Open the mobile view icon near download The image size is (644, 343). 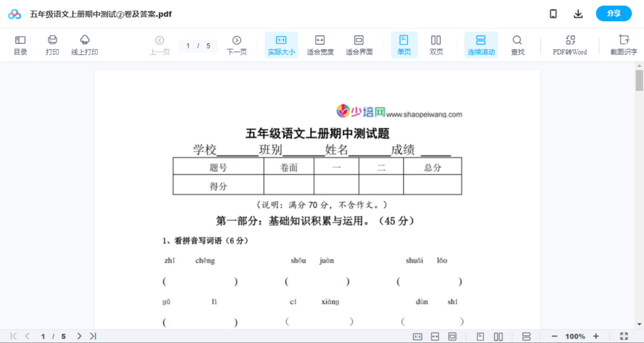click(553, 13)
